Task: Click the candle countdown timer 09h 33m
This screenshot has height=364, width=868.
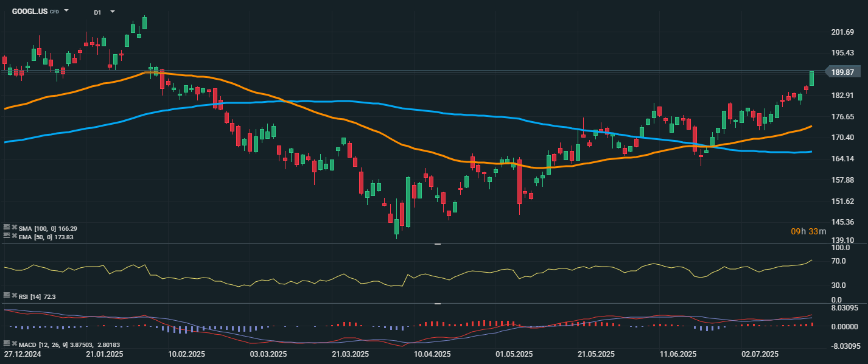Action: click(x=808, y=231)
